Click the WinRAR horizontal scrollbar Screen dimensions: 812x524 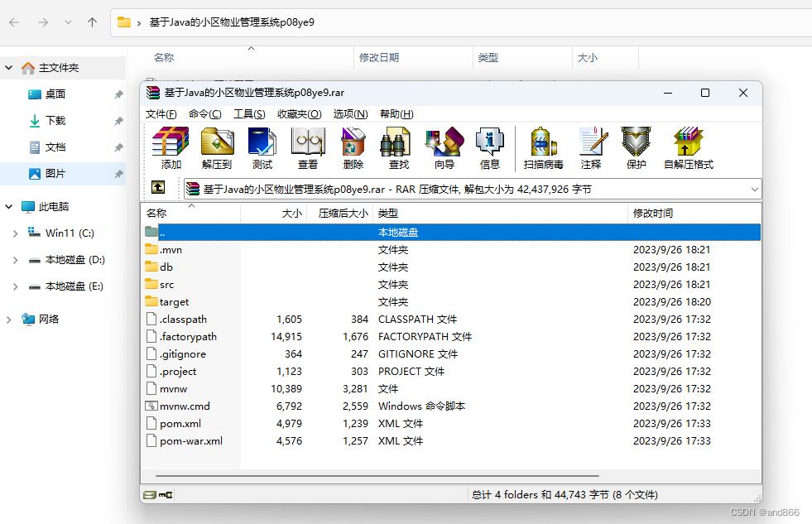click(x=377, y=475)
